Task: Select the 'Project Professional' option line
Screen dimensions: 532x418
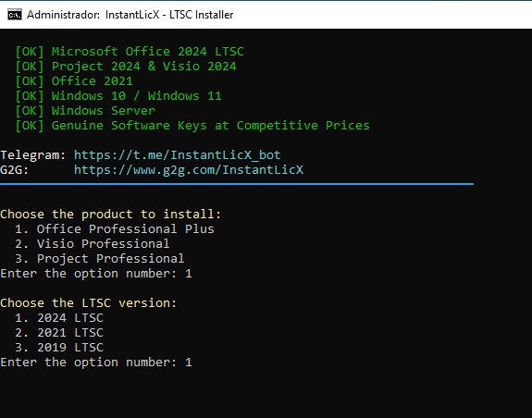Action: (99, 259)
